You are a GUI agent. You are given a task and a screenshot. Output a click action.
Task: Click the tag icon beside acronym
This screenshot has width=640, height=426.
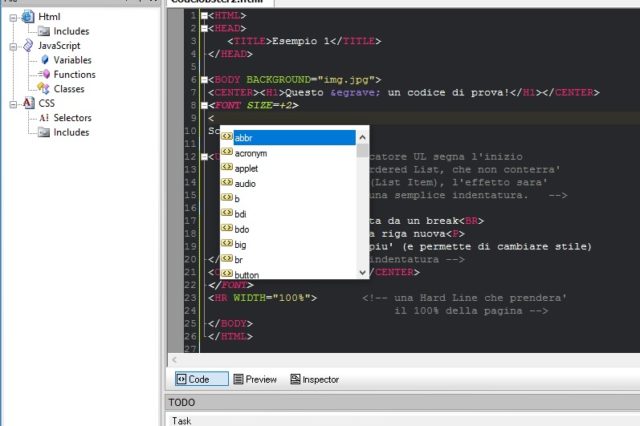[227, 152]
